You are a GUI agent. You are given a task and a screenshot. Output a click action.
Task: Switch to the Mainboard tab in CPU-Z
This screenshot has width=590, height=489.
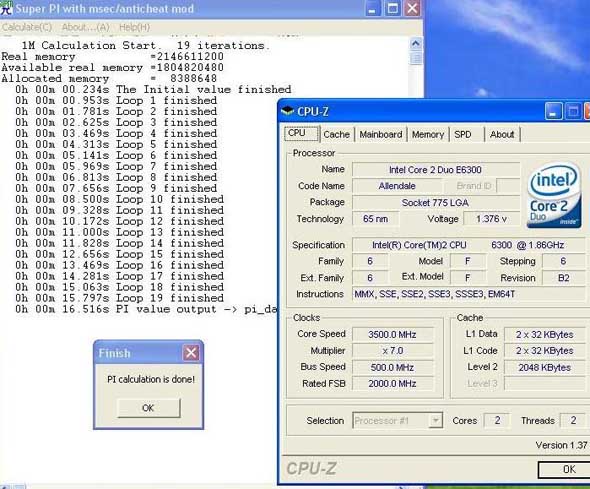(380, 134)
